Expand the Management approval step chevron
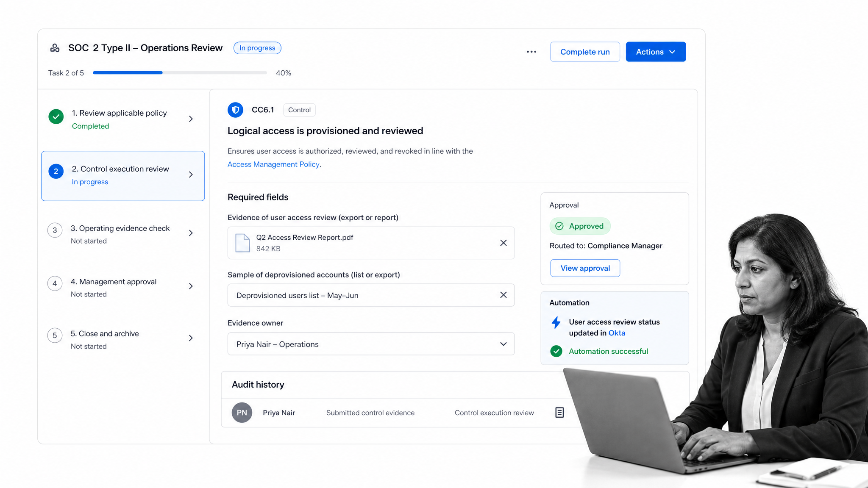This screenshot has height=488, width=868. tap(191, 286)
